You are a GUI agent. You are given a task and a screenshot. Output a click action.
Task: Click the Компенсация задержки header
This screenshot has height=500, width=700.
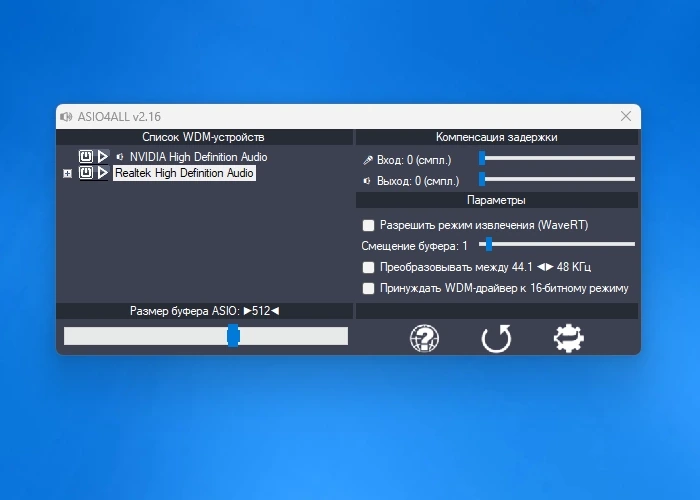point(496,137)
